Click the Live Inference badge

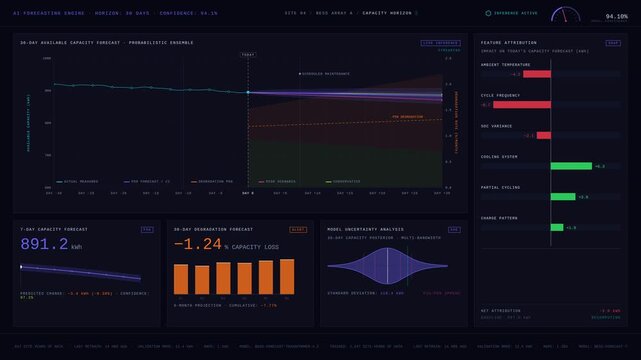440,43
